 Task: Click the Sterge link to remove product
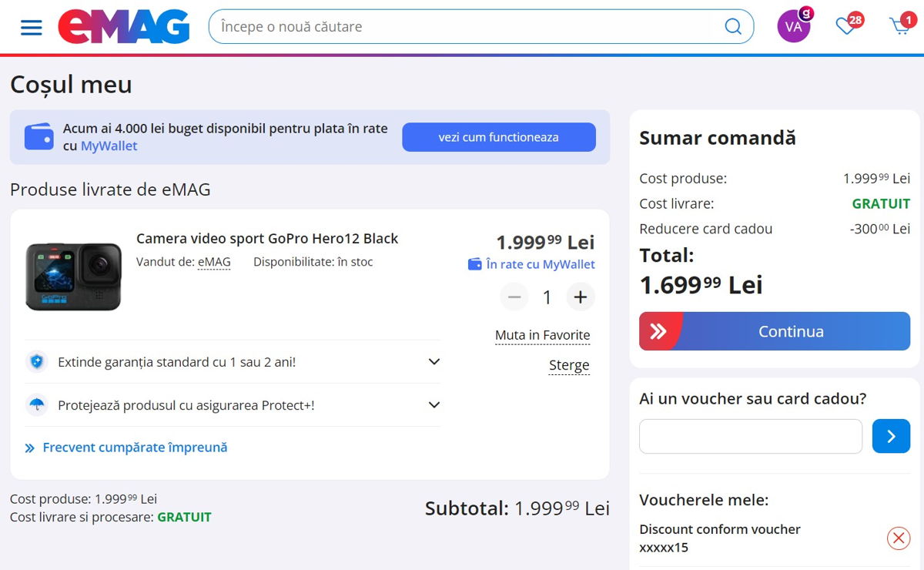[569, 366]
